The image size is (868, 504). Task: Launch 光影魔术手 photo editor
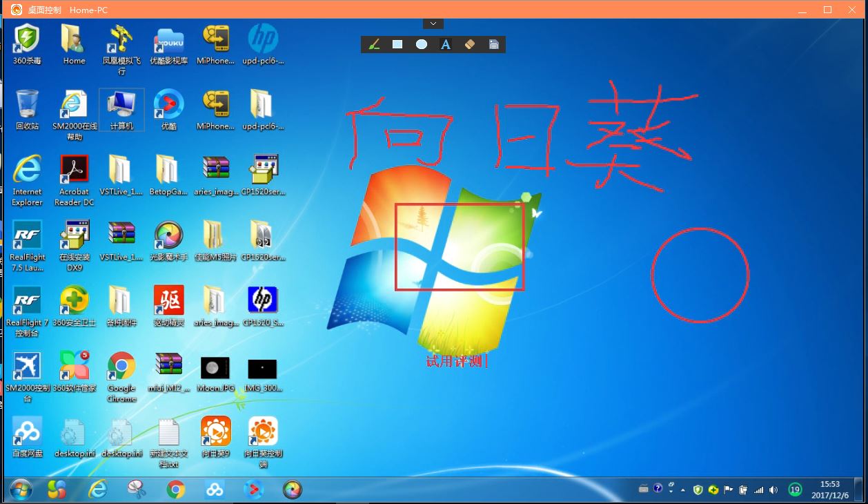click(x=169, y=242)
